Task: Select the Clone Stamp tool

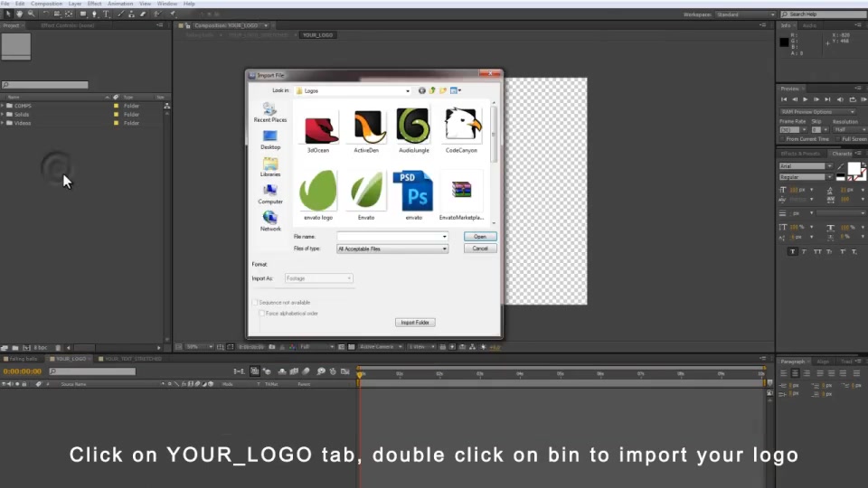Action: click(132, 14)
